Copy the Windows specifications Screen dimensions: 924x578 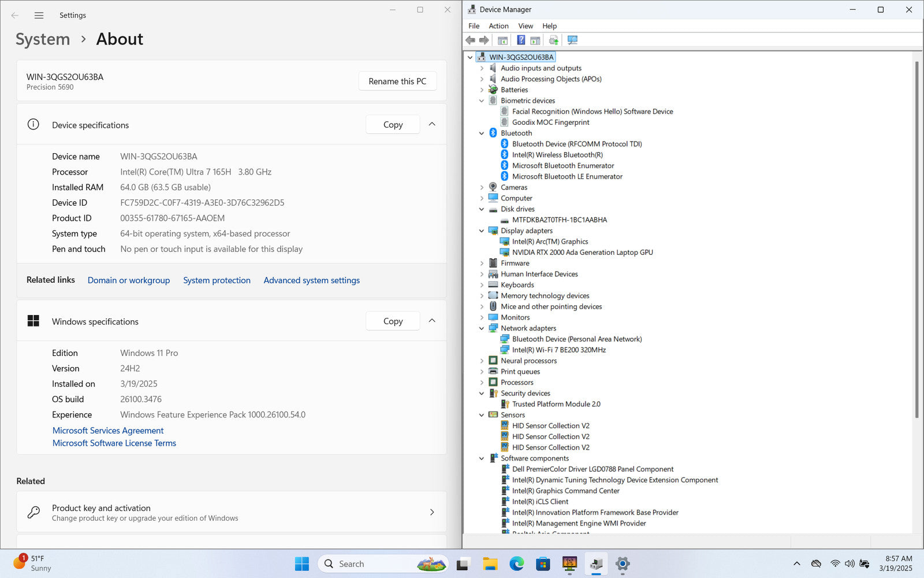[x=393, y=321]
